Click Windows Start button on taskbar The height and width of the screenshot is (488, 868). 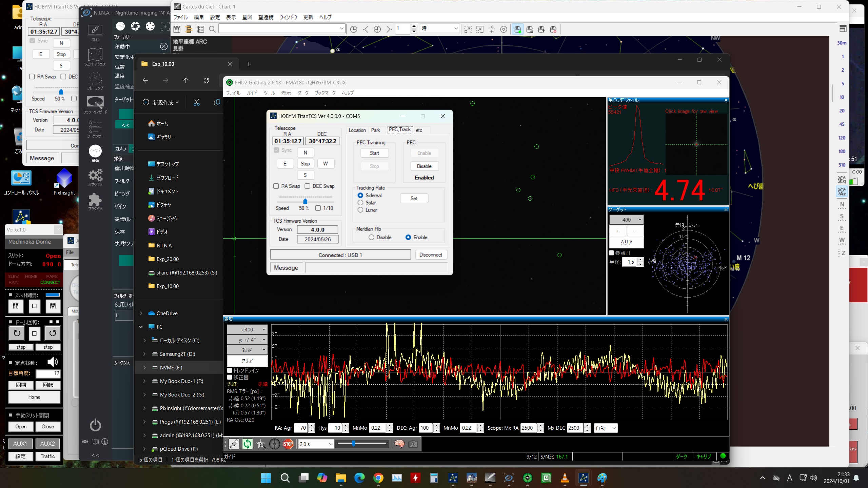point(266,478)
